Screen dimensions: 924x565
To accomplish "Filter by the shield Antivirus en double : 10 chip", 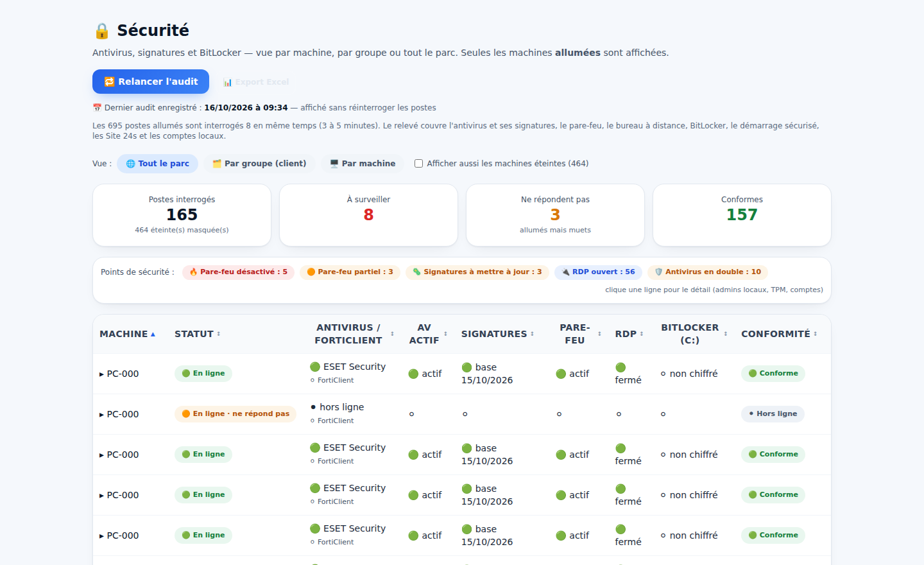I will 708,272.
